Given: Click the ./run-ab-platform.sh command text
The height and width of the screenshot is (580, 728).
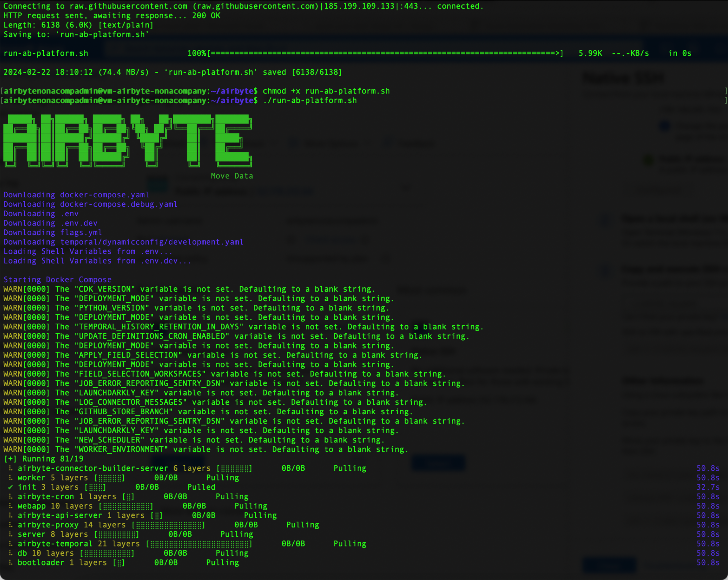Looking at the screenshot, I should click(310, 101).
